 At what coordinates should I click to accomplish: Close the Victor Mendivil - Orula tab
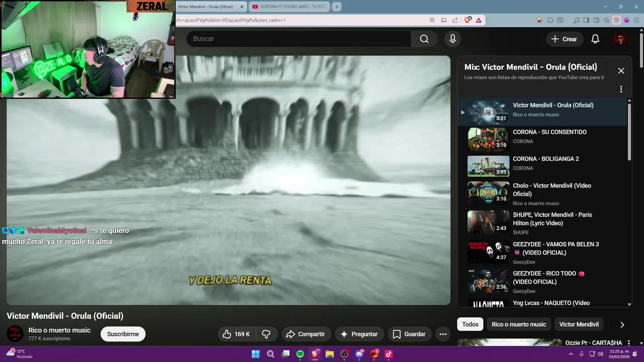coord(242,7)
